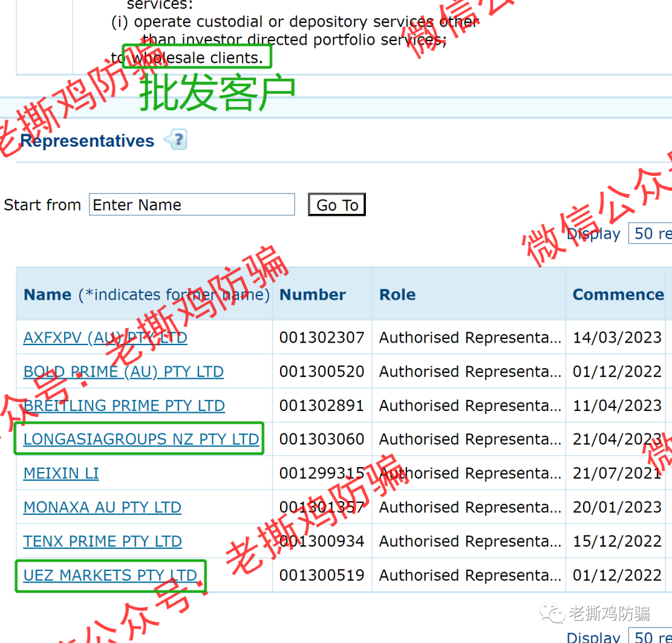Select the 'wholesale clients.' text
The image size is (672, 643).
197,57
